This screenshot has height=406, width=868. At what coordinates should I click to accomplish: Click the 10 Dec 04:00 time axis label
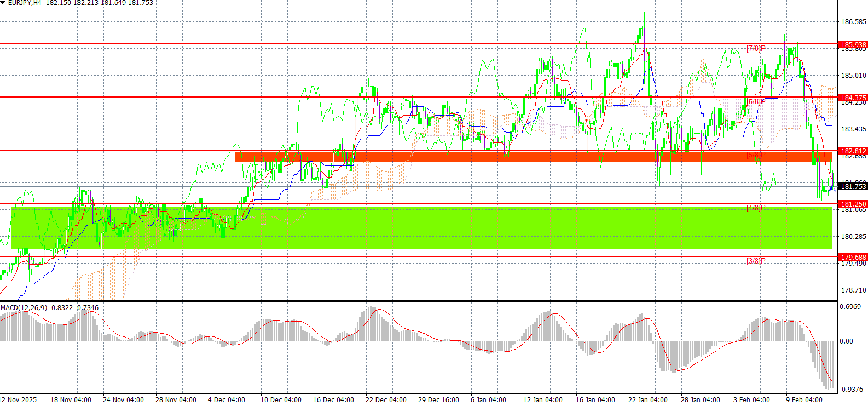point(280,400)
